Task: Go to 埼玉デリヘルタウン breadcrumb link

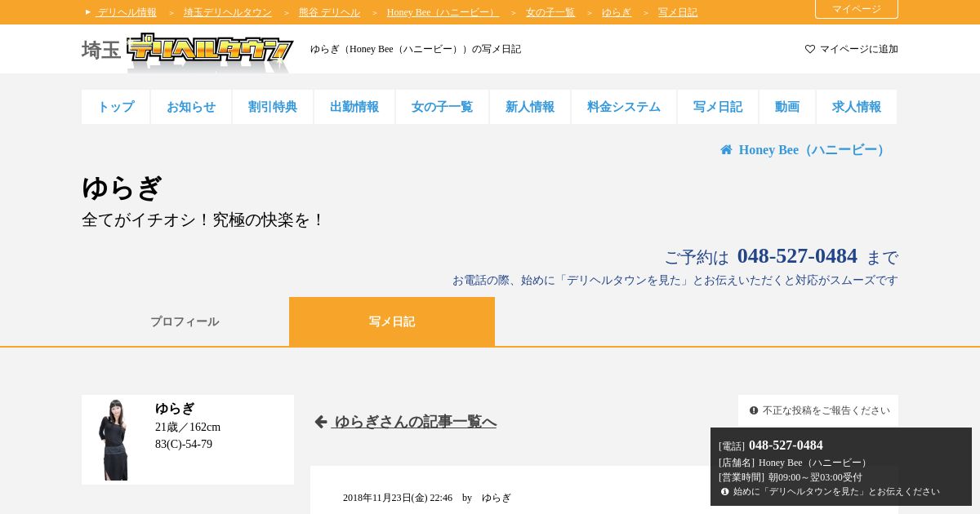Action: tap(228, 12)
